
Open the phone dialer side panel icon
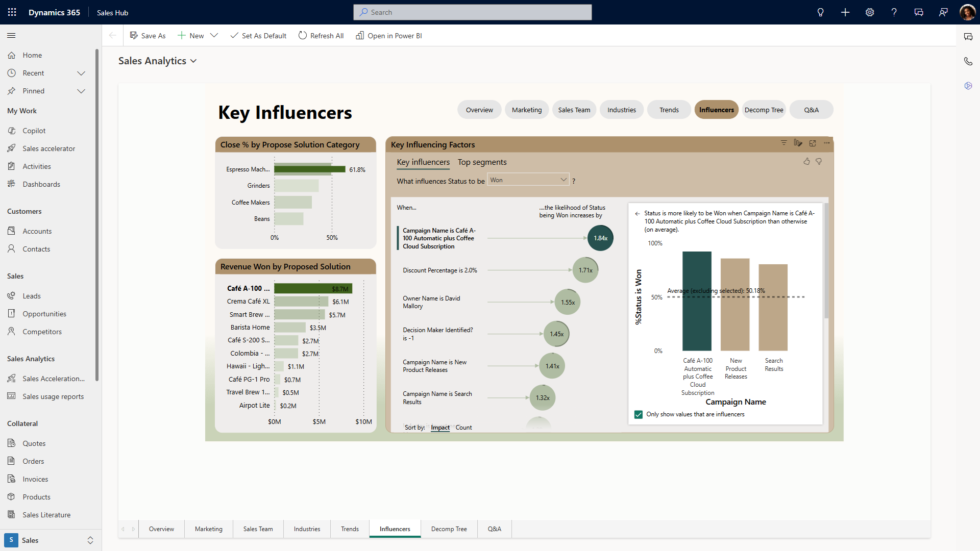click(968, 61)
